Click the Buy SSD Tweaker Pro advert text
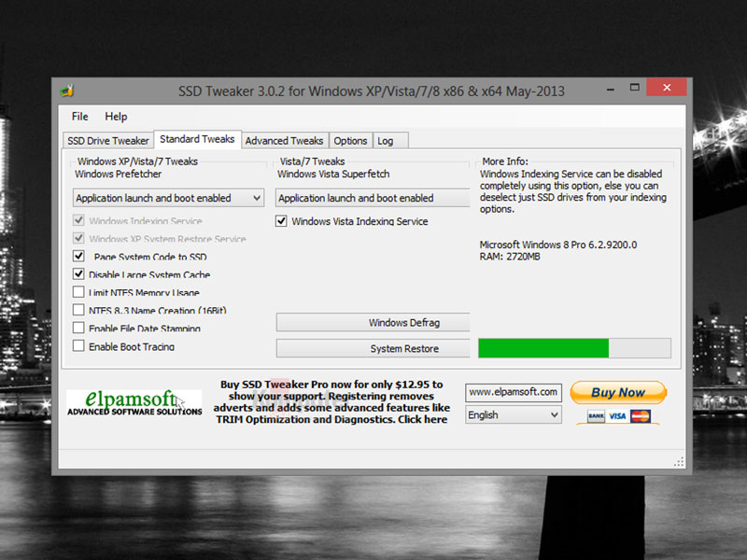747x560 pixels. 331,402
